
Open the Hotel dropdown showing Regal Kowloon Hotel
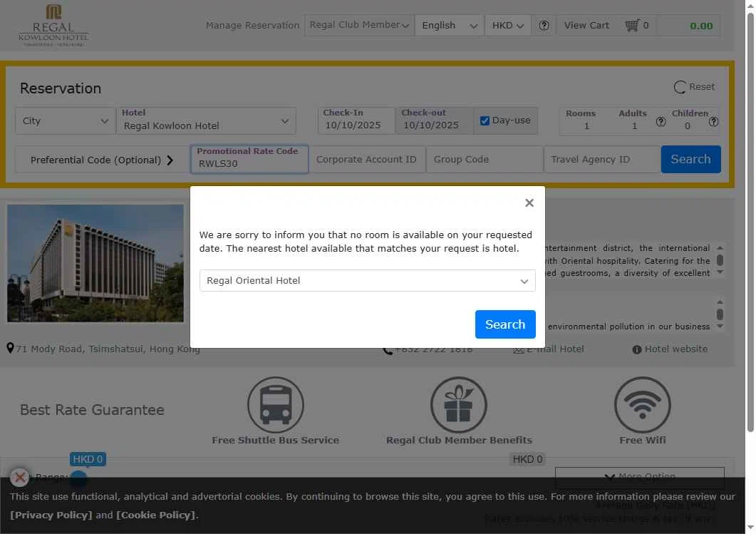pyautogui.click(x=207, y=120)
